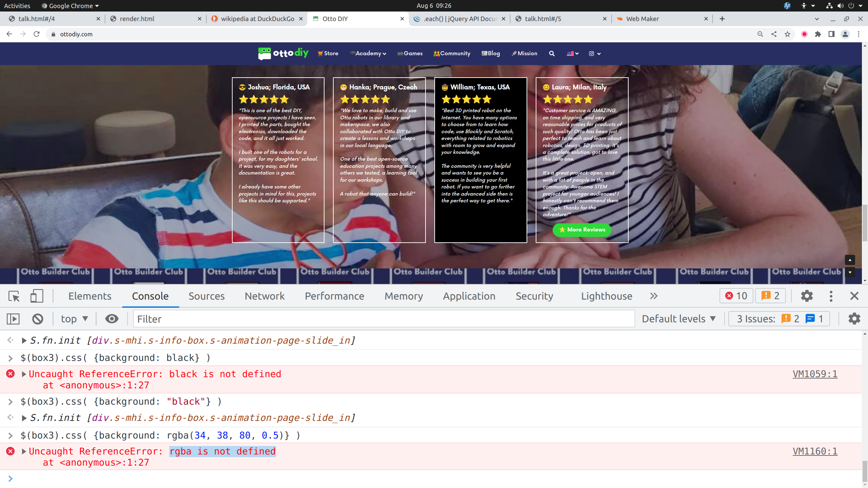Toggle the device toolbar icon
The image size is (868, 488).
(x=37, y=296)
